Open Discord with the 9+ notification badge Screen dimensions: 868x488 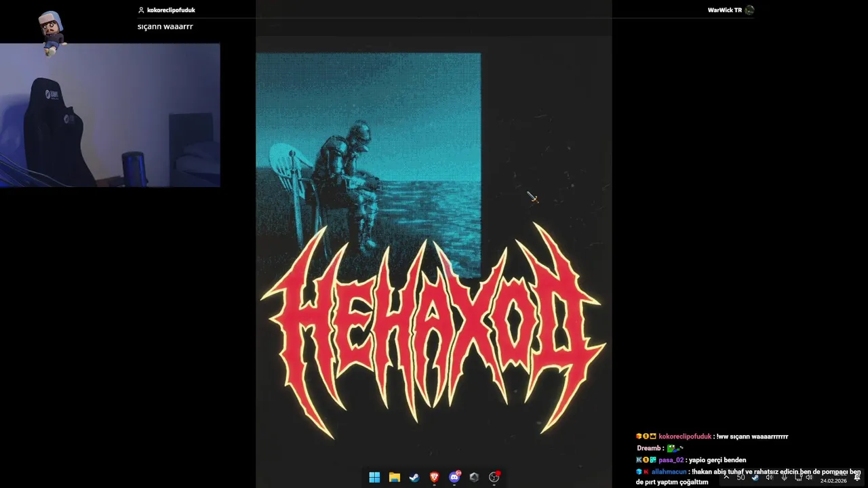point(454,477)
